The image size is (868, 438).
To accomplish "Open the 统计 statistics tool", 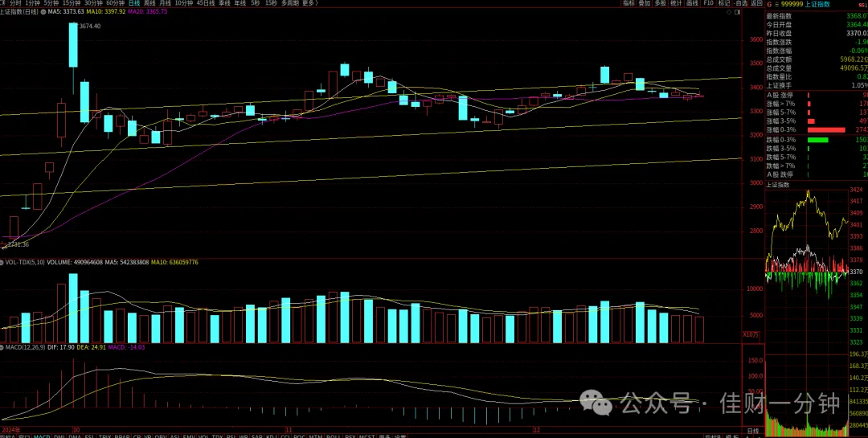I will click(676, 3).
